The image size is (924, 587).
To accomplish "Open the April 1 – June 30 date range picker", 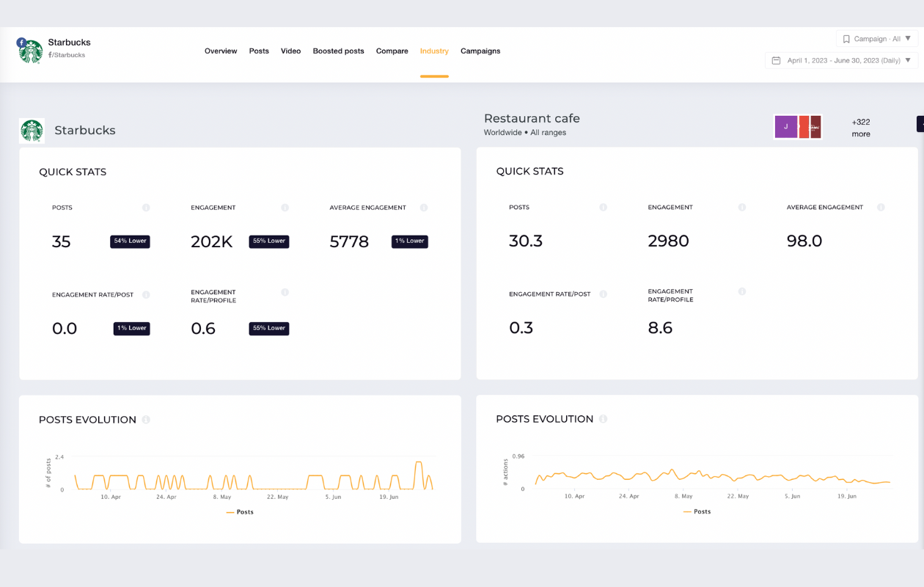I will coord(841,60).
